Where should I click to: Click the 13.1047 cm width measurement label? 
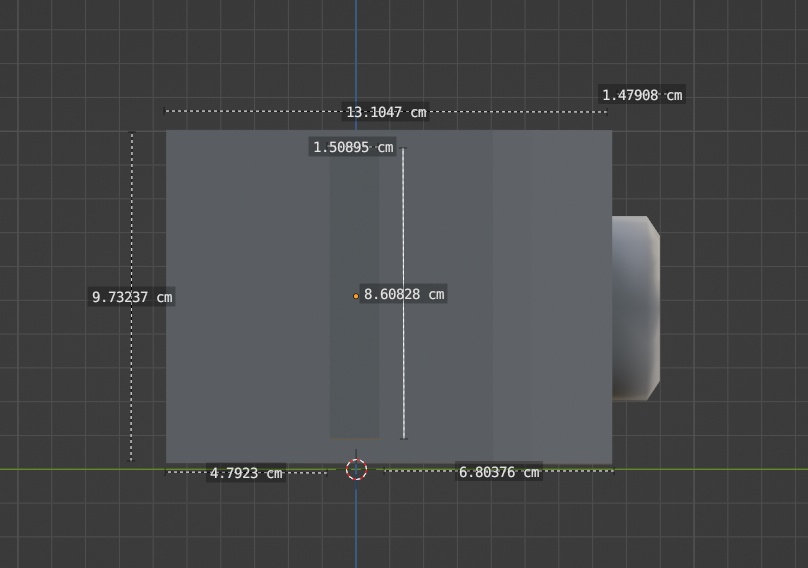[x=386, y=112]
